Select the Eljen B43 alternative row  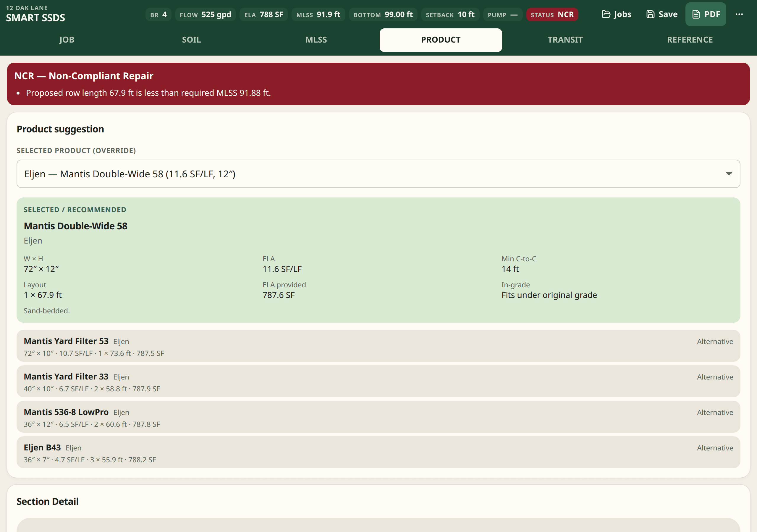click(378, 452)
